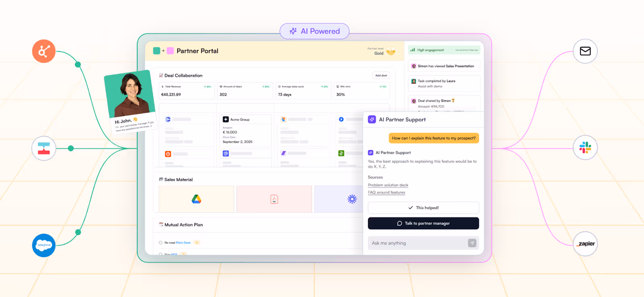
Task: Click the purple stacked bars company logo
Action: 283,153
